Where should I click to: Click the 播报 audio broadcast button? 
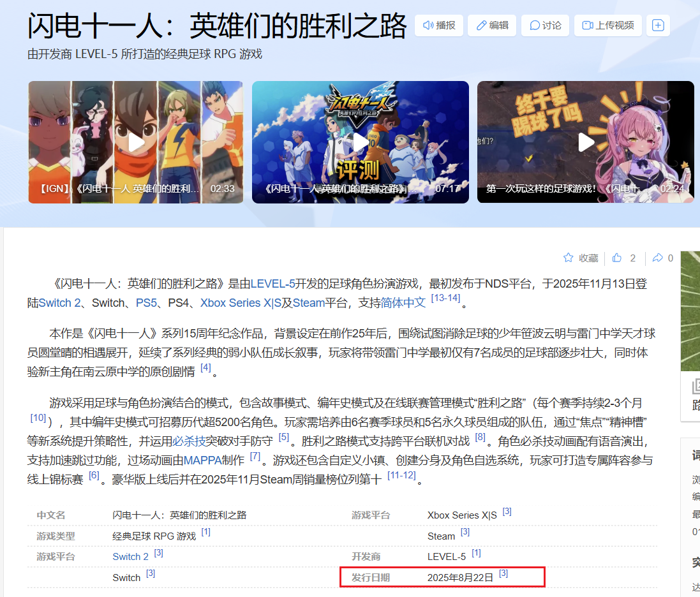click(x=438, y=26)
